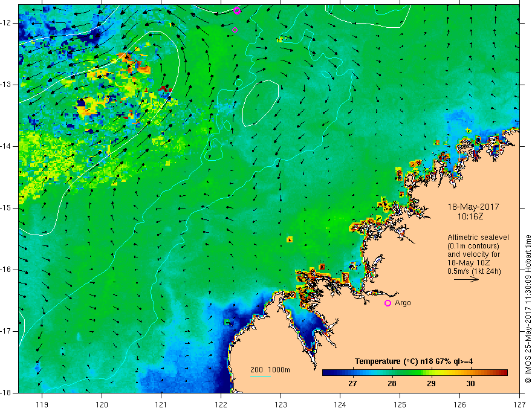Click the '120' longitude axis label
532x411 pixels.
[x=102, y=404]
